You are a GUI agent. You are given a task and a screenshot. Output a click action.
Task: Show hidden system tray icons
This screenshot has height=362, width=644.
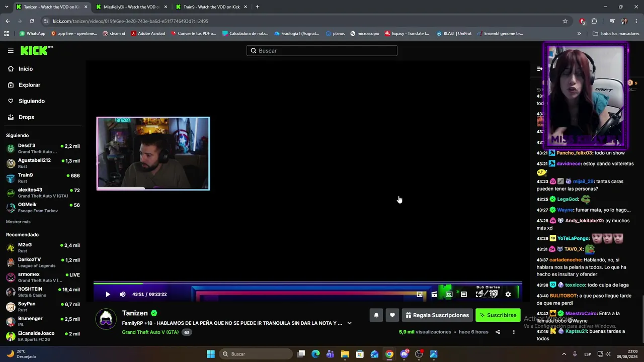click(564, 354)
